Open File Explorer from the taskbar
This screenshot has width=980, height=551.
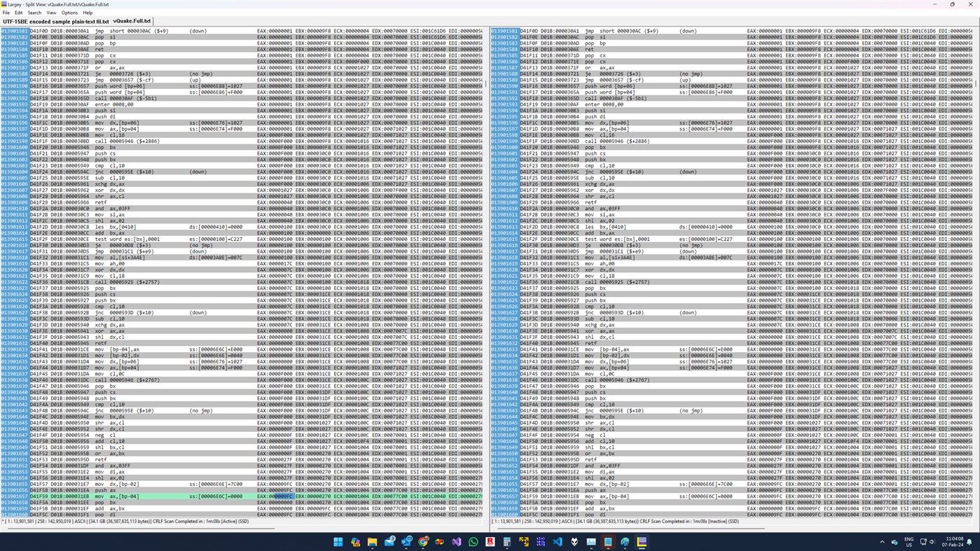coord(371,541)
